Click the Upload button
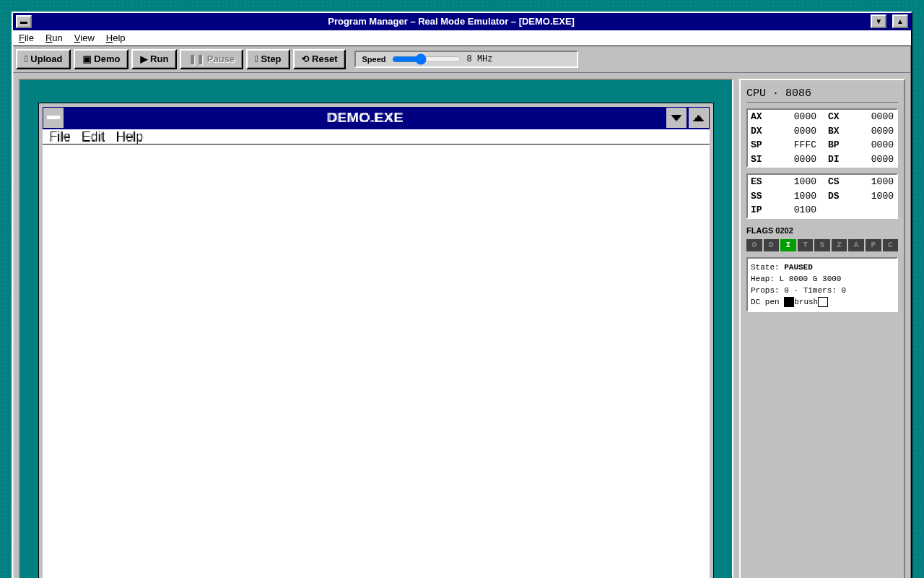Screen dimensions: 924x578 point(43,59)
